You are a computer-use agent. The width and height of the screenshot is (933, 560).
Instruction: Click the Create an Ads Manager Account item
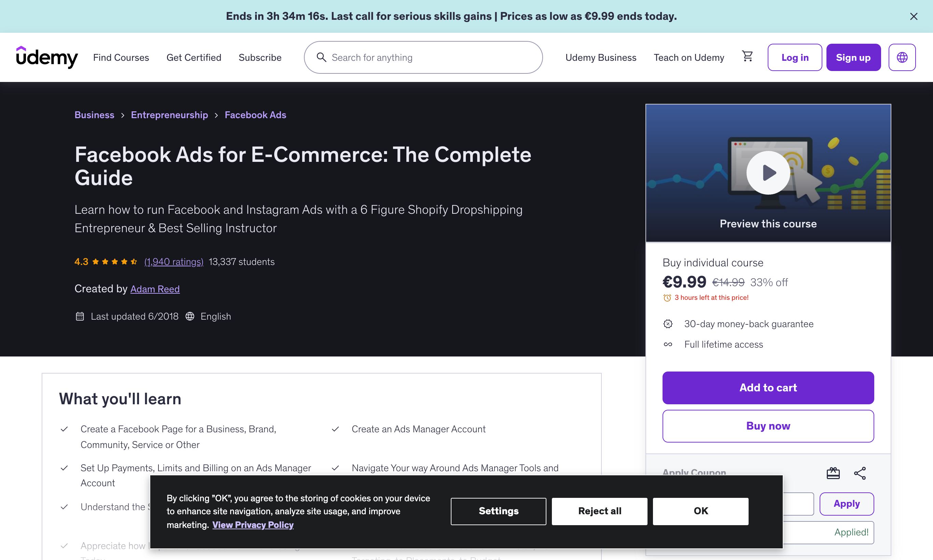click(x=419, y=429)
